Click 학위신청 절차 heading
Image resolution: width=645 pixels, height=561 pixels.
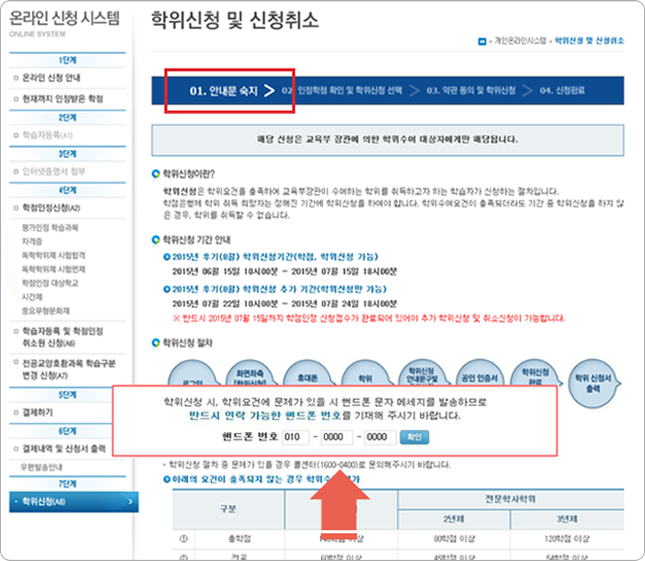tap(188, 343)
